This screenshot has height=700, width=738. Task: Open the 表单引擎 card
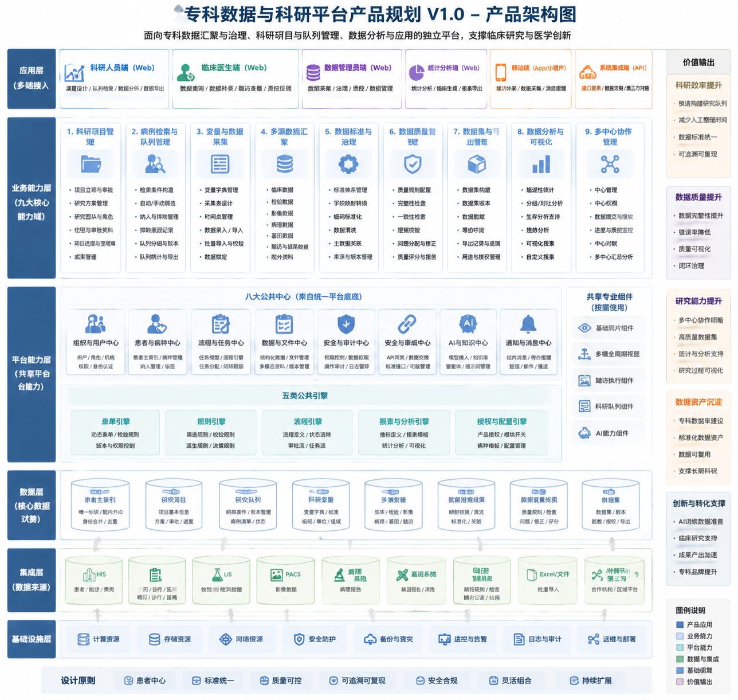click(x=115, y=433)
